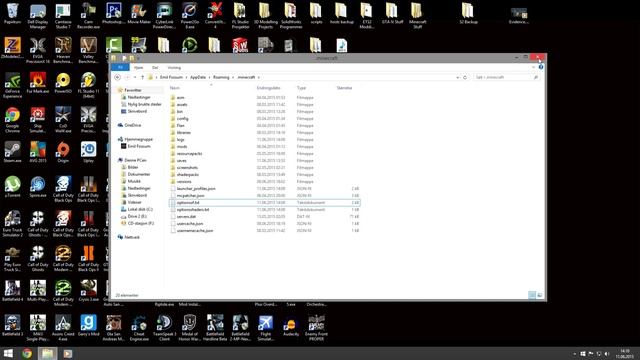Screen dimensions: 640x360
Task: Select the Minecraft Stuff desktop folder
Action: (x=417, y=16)
